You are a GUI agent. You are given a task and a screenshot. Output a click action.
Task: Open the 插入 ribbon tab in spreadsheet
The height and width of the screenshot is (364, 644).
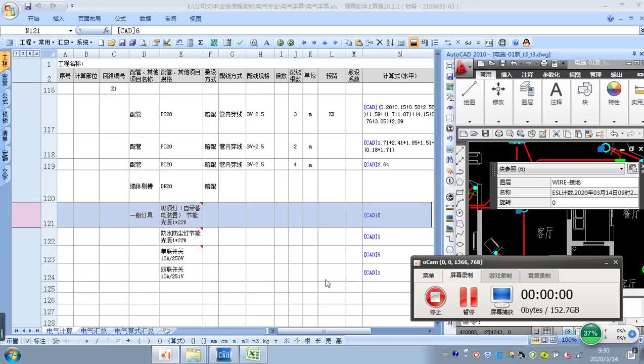pos(59,19)
